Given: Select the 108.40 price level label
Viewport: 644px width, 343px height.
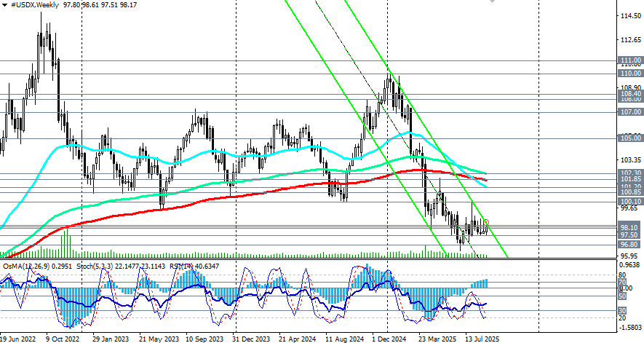Looking at the screenshot, I should (631, 94).
